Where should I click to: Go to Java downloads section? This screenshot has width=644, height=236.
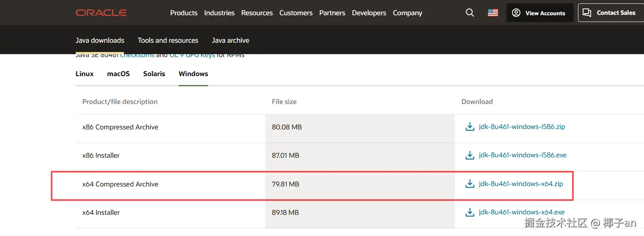point(100,40)
